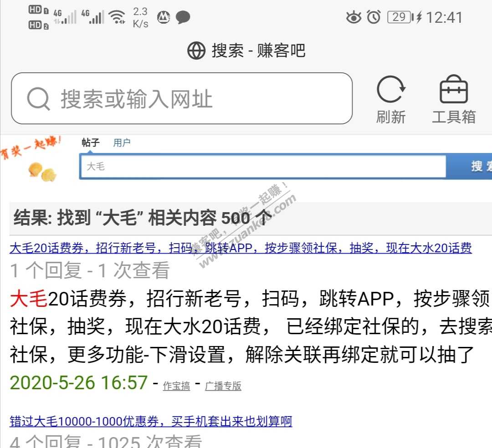Switch to the 用户 tab
The height and width of the screenshot is (448, 492).
pos(122,143)
